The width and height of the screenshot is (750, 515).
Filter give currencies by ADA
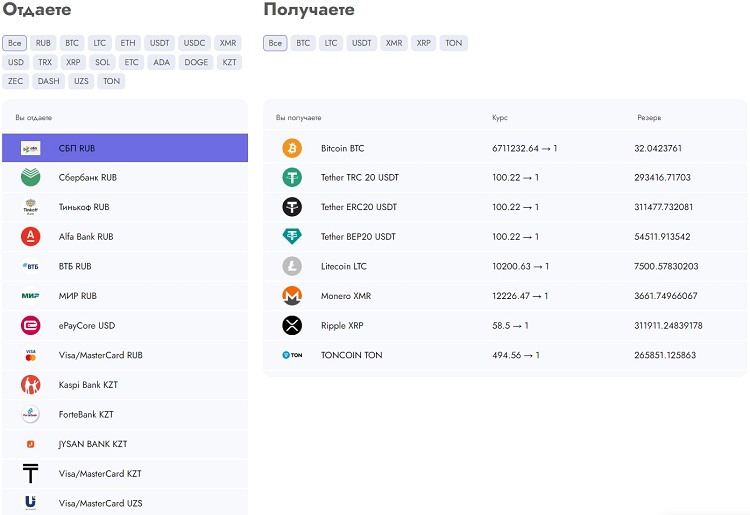162,62
